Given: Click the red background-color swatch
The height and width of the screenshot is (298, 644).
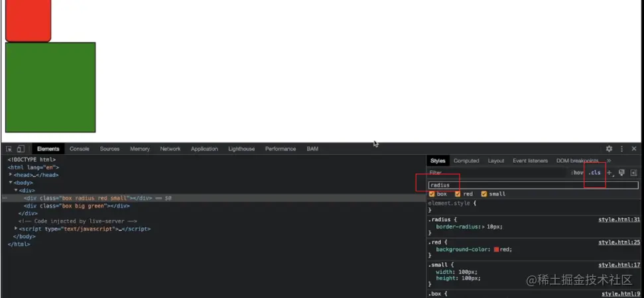Looking at the screenshot, I should click(497, 250).
